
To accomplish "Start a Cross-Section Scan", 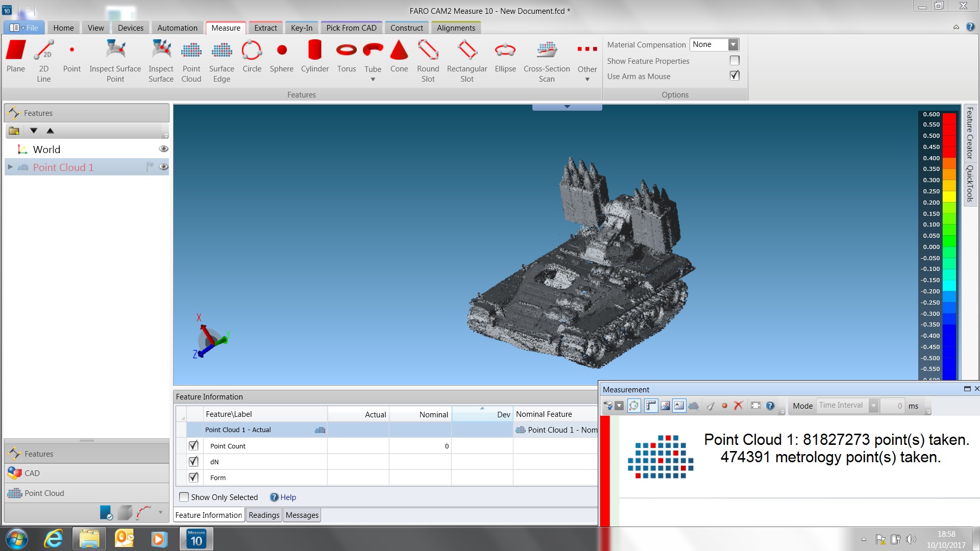I will (547, 61).
